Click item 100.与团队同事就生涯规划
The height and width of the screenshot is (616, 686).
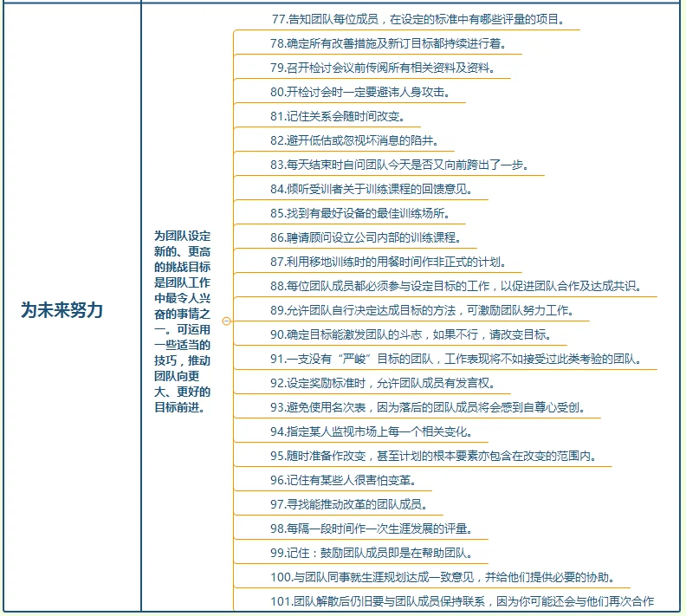[443, 578]
